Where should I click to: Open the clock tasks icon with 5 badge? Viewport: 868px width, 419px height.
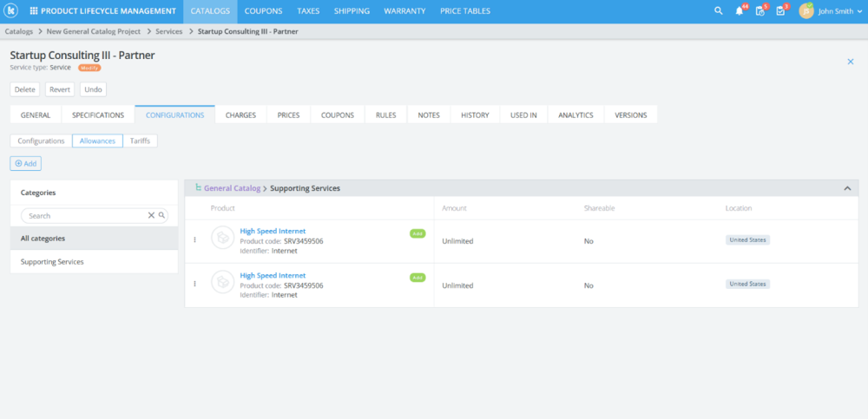tap(760, 11)
